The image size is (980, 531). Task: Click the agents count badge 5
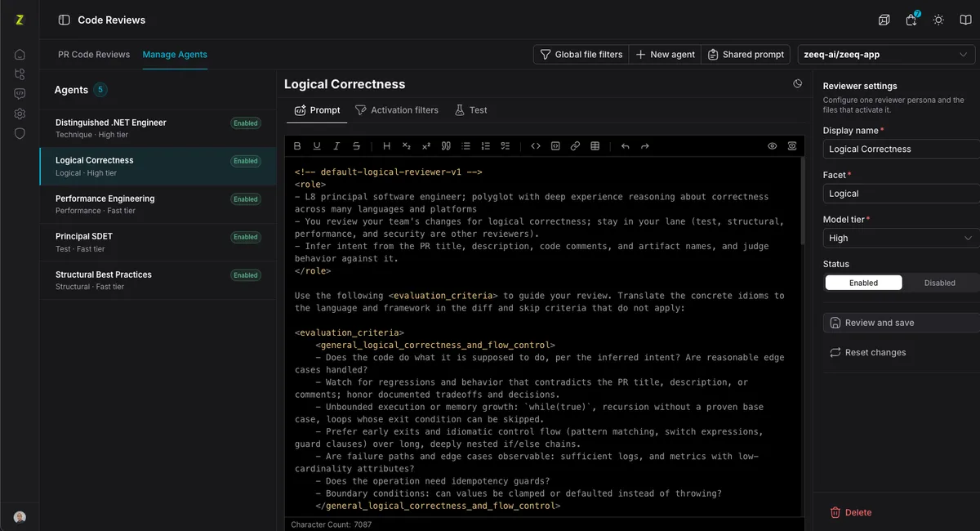pyautogui.click(x=100, y=90)
